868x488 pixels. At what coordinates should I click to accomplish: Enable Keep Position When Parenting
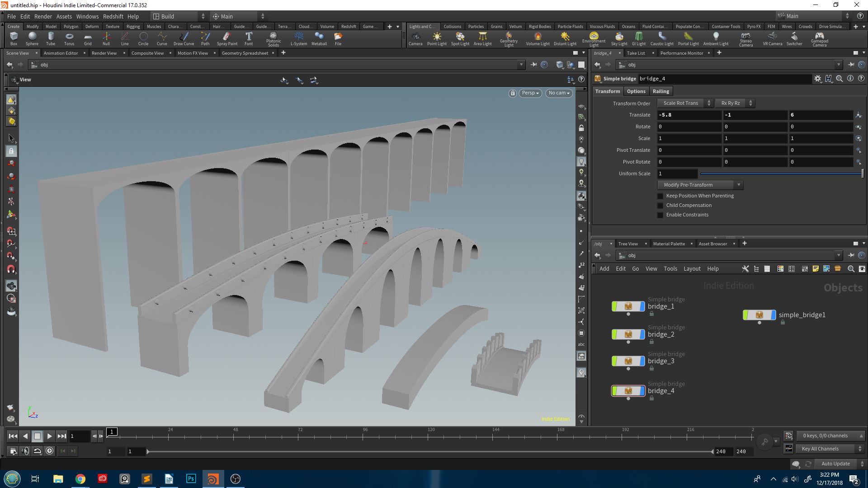pos(660,196)
